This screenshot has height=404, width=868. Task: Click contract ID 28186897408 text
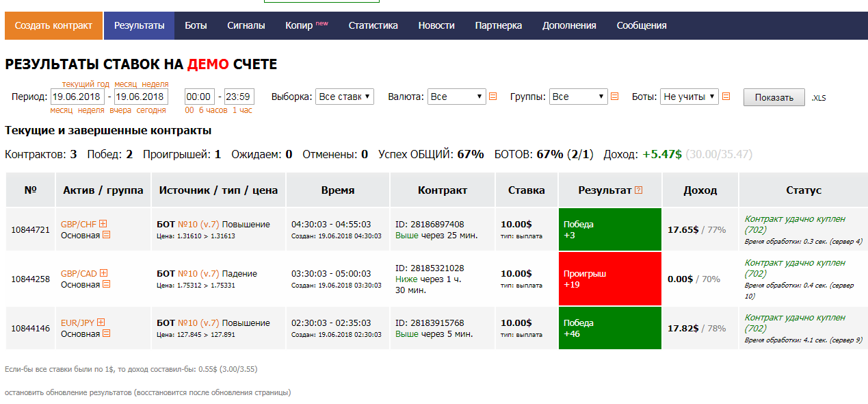pyautogui.click(x=430, y=224)
